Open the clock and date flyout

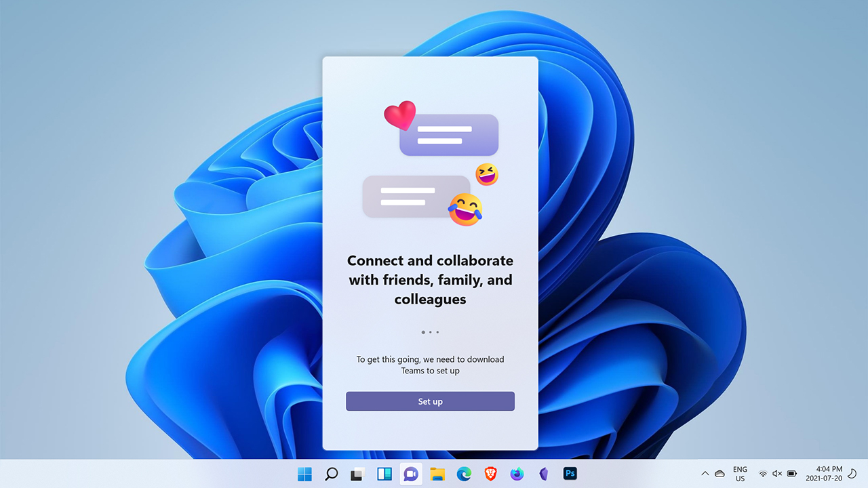pos(823,474)
